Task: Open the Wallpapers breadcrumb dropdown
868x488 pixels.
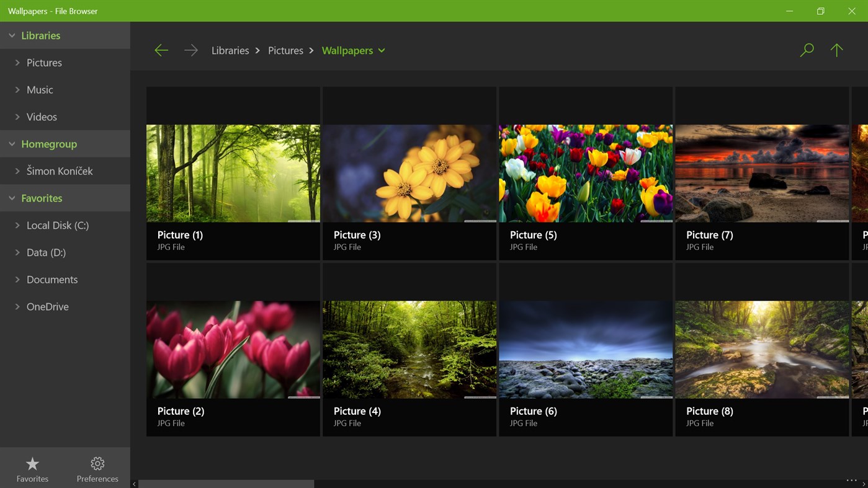Action: (x=382, y=50)
